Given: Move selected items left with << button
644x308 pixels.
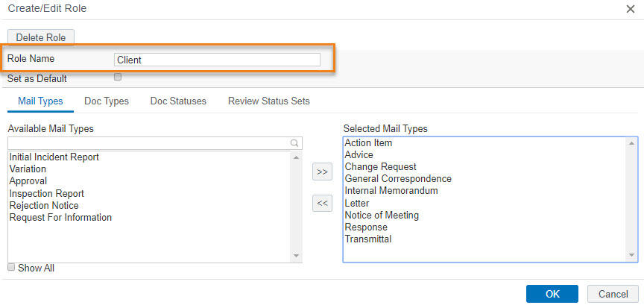Looking at the screenshot, I should 322,204.
